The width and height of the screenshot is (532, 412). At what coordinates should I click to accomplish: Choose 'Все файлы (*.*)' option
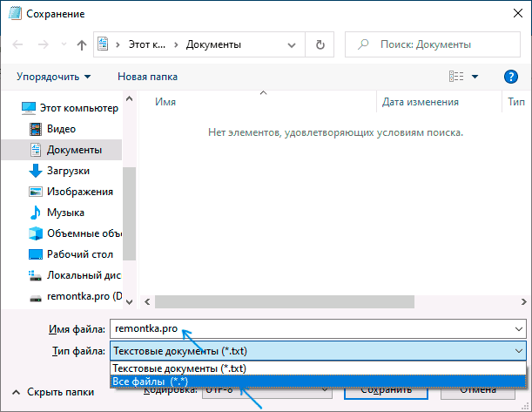pos(319,382)
